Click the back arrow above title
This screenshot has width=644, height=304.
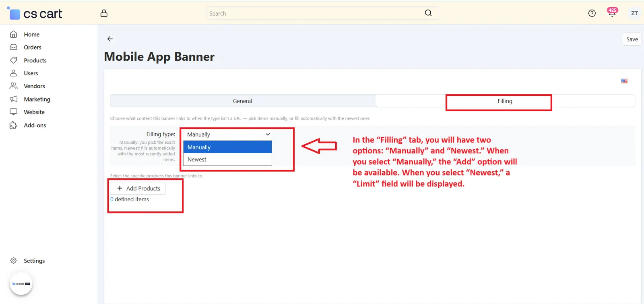tap(110, 39)
